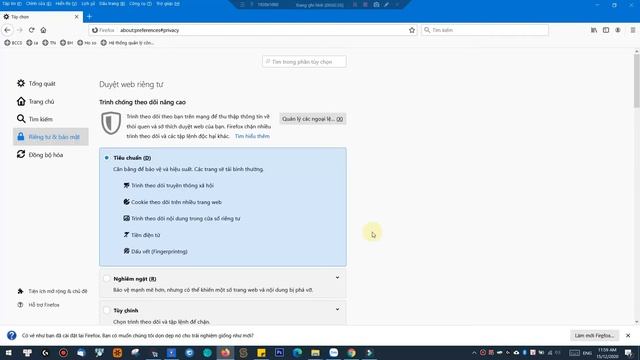
Task: Click the search-in-preferences field
Action: 304,62
